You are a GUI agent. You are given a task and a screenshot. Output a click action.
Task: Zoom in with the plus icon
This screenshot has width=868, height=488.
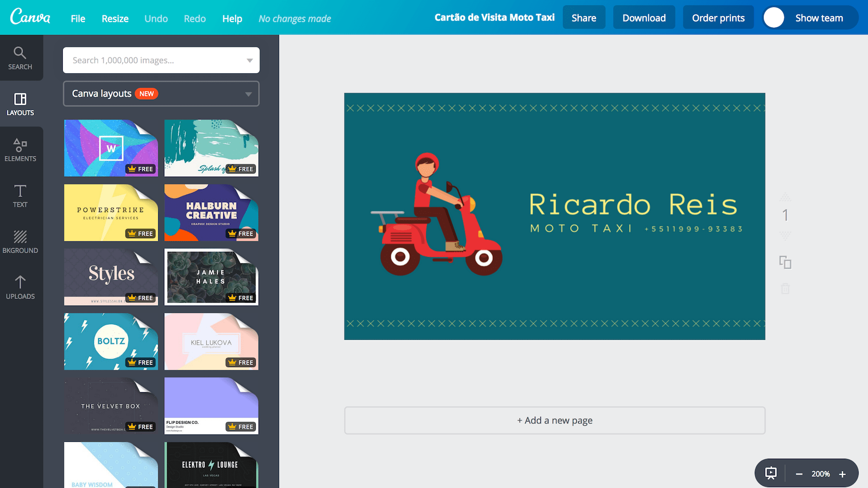point(843,474)
